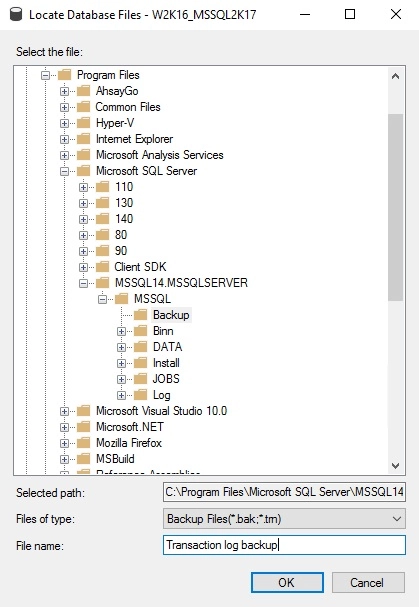Image resolution: width=419 pixels, height=607 pixels.
Task: Select the Mozilla Firefox folder icon
Action: pos(83,443)
